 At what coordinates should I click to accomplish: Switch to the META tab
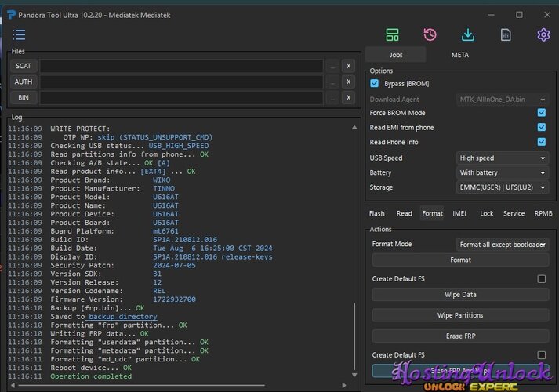[x=460, y=55]
